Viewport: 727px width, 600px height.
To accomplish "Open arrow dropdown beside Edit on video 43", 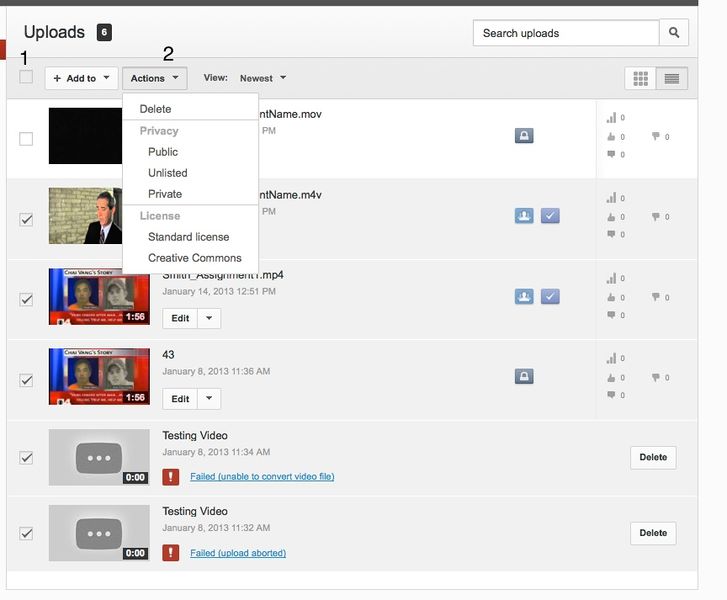I will [209, 399].
